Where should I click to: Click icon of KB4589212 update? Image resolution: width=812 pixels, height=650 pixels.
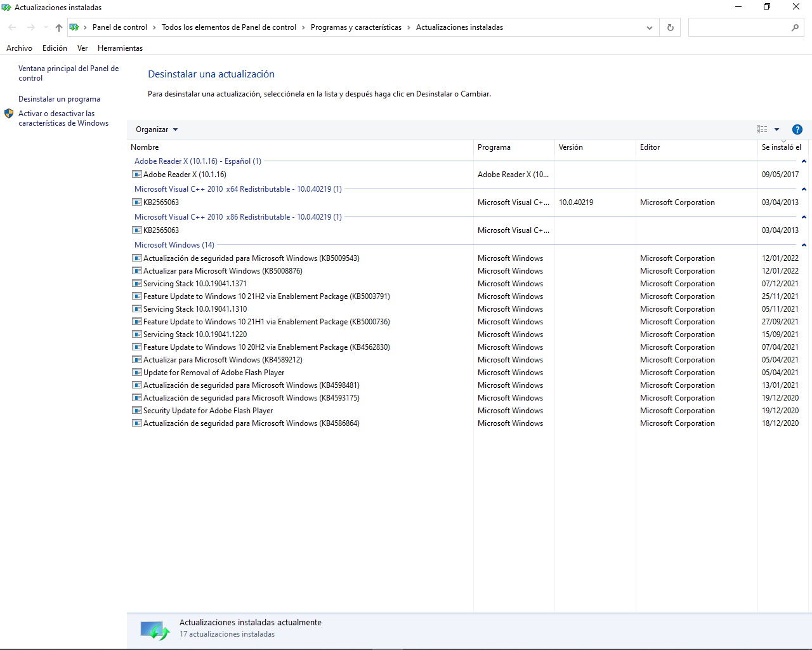pos(136,360)
